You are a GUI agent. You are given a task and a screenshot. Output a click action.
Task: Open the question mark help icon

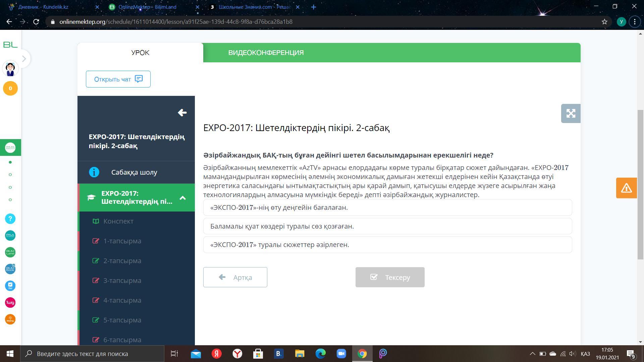click(10, 219)
